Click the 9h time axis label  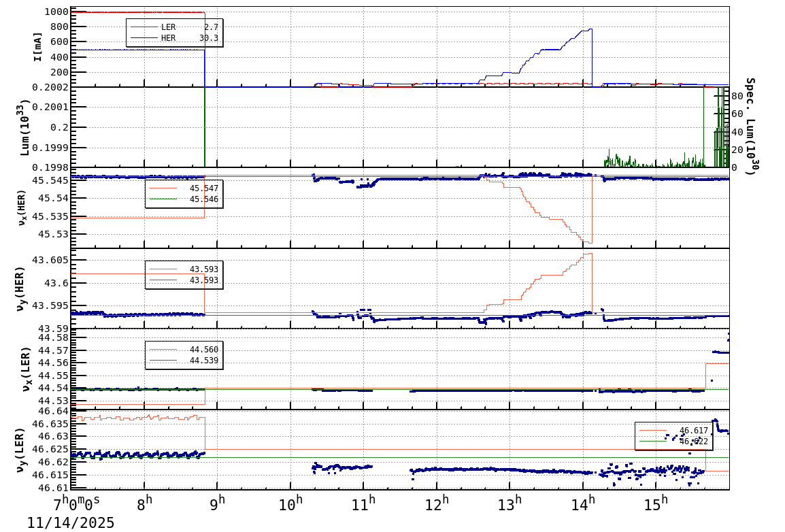tap(218, 503)
